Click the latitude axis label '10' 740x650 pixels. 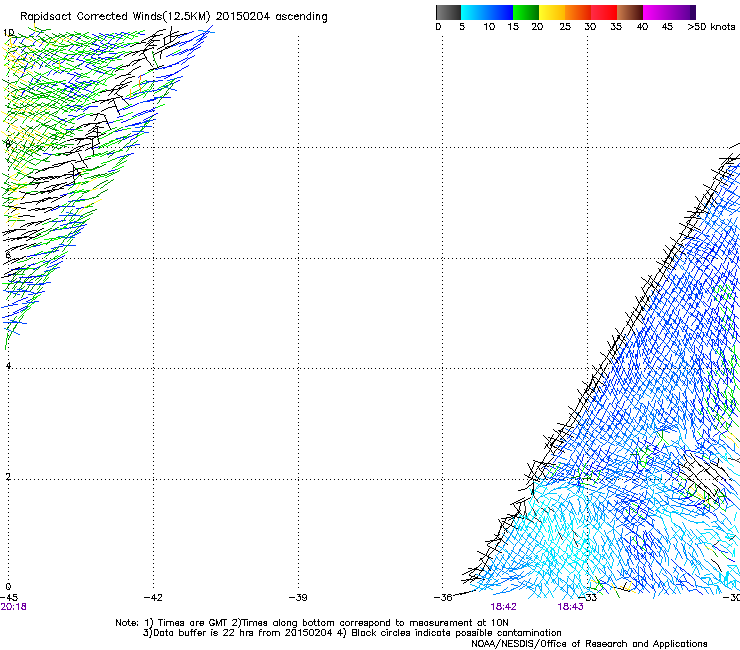tap(8, 33)
